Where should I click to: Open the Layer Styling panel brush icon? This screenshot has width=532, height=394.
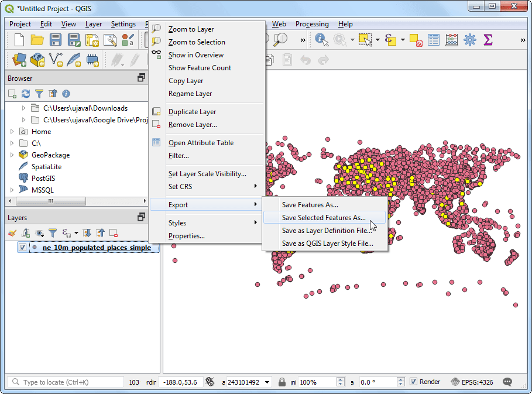point(12,232)
